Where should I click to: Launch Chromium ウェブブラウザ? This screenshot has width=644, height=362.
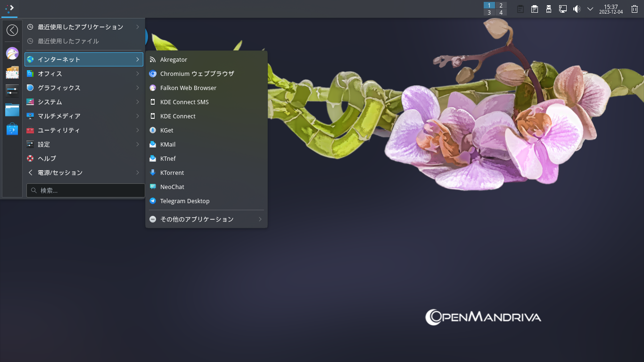(x=206, y=74)
